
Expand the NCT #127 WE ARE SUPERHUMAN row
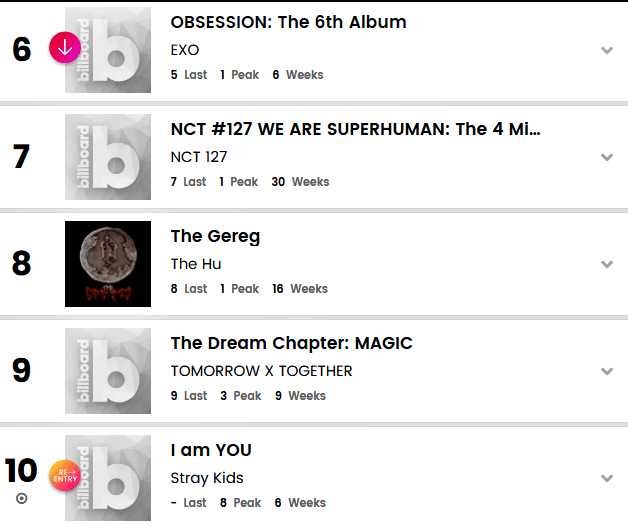606,157
